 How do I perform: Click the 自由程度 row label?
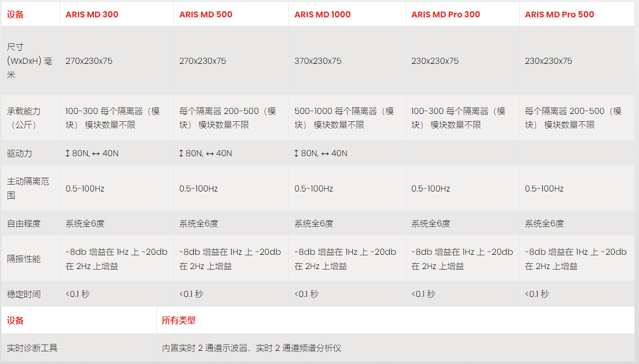tap(24, 224)
